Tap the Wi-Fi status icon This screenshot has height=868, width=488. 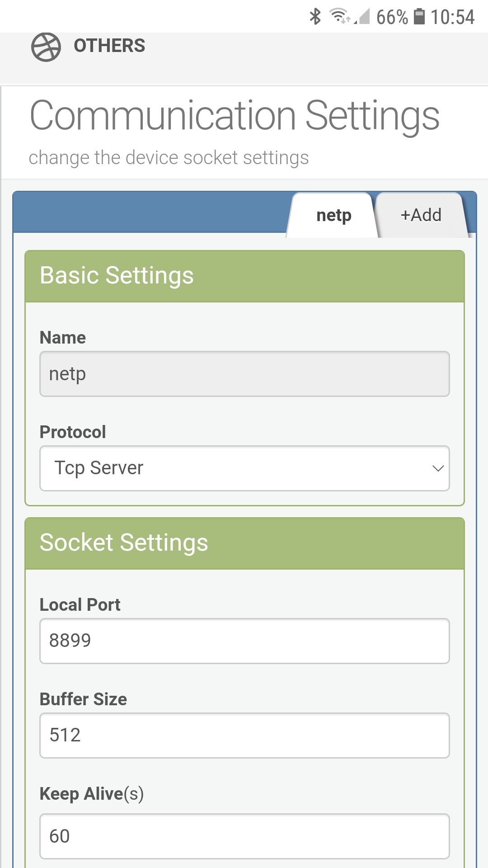coord(339,16)
